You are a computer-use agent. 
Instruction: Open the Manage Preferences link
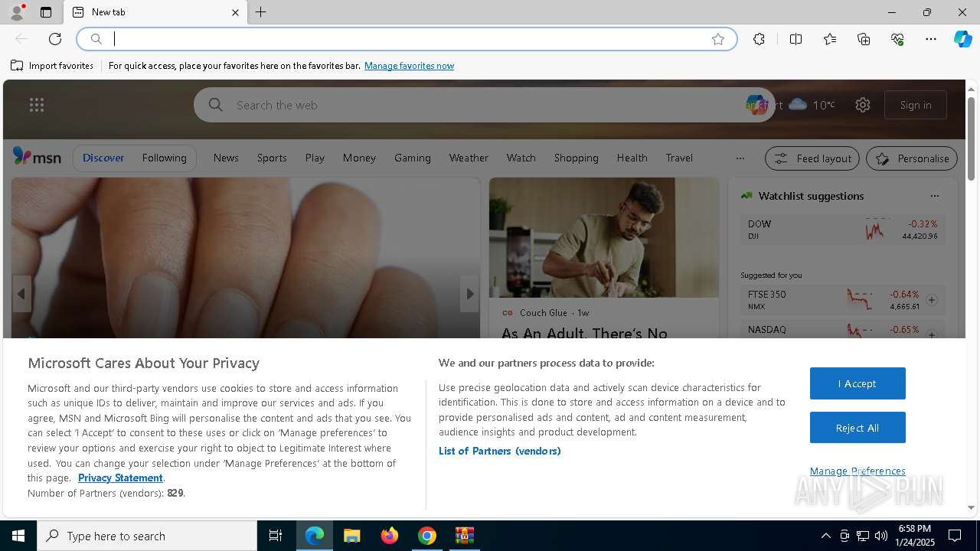tap(857, 471)
